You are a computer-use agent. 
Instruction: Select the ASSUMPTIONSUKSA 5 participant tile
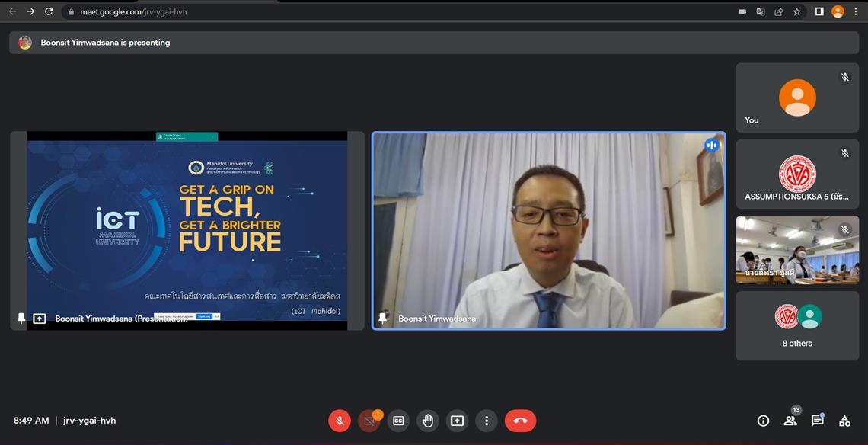click(797, 174)
